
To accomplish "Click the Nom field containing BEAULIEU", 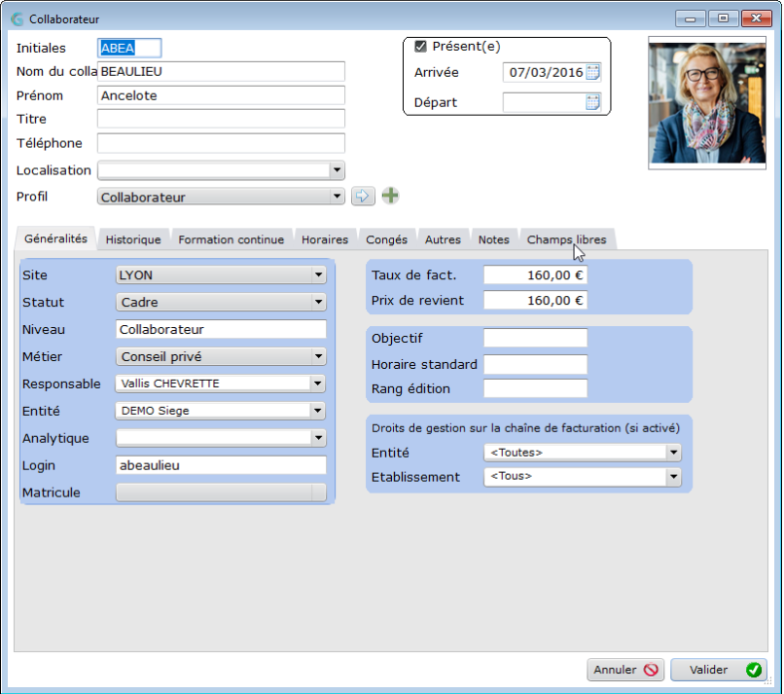I will (x=221, y=72).
